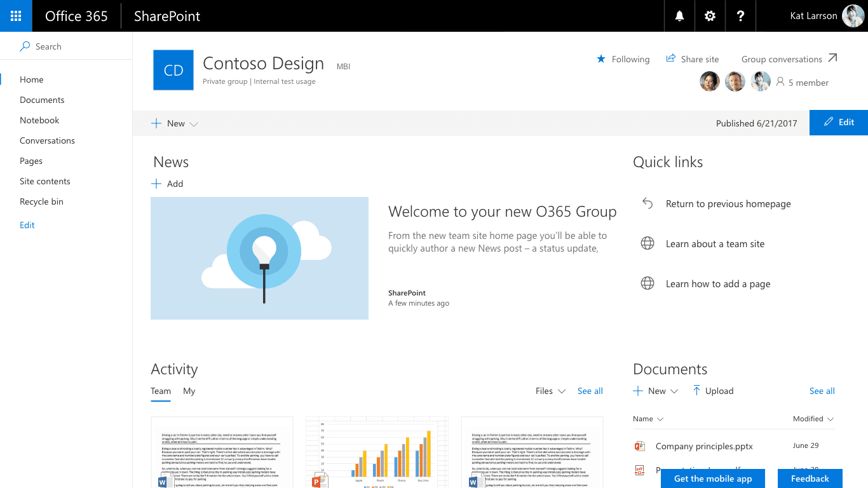Toggle the Following star

pyautogui.click(x=601, y=59)
